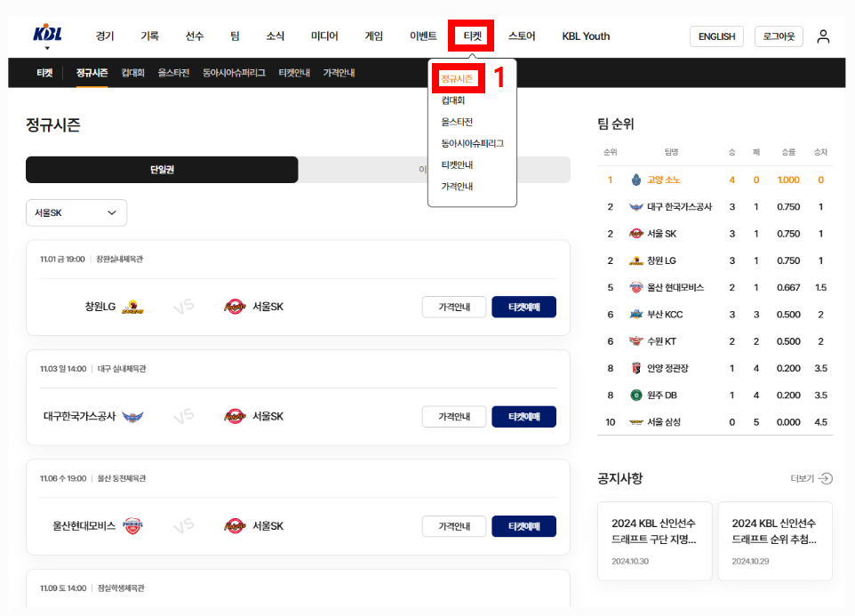Switch to 티켓안내 tab in the black sub-navigation

click(x=294, y=73)
